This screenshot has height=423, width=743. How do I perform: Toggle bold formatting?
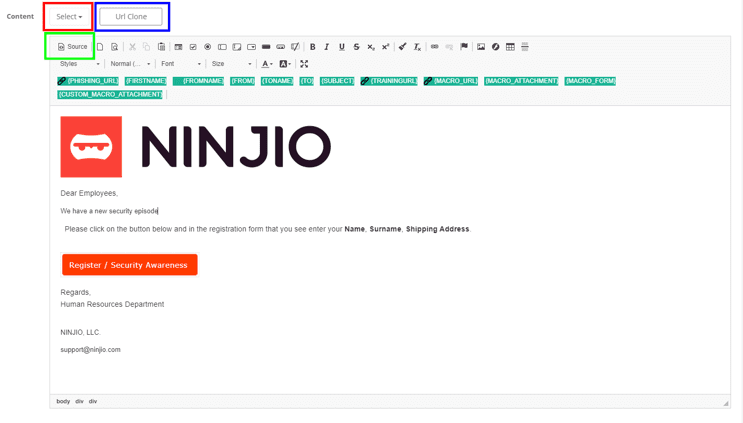coord(312,46)
